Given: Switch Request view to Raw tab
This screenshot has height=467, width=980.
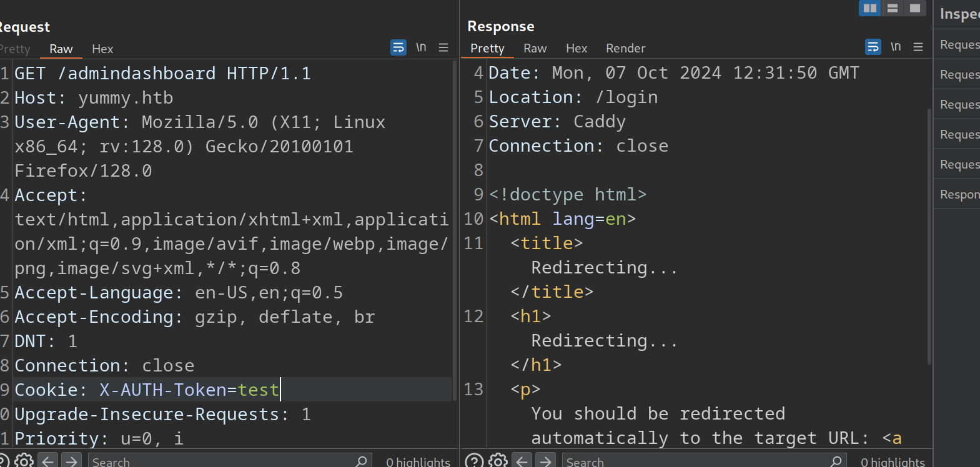Looking at the screenshot, I should coord(61,49).
